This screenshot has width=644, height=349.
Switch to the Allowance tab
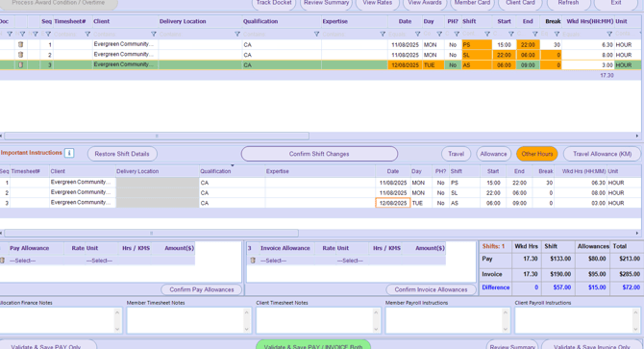[493, 154]
